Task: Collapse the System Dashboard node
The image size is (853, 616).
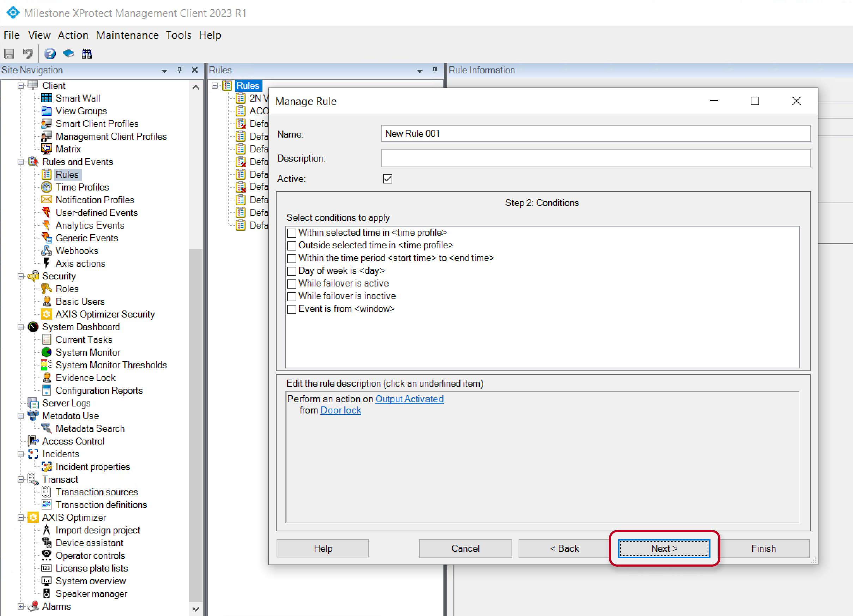Action: (21, 327)
